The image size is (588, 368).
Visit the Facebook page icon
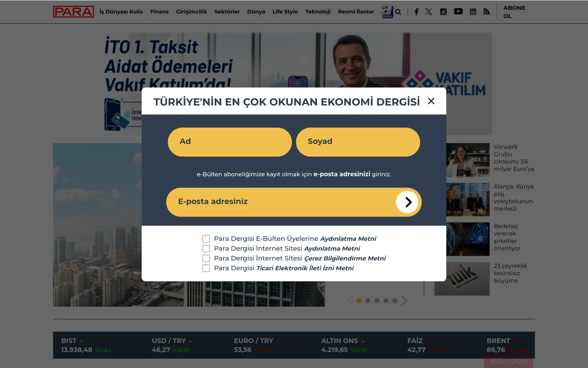pyautogui.click(x=416, y=12)
